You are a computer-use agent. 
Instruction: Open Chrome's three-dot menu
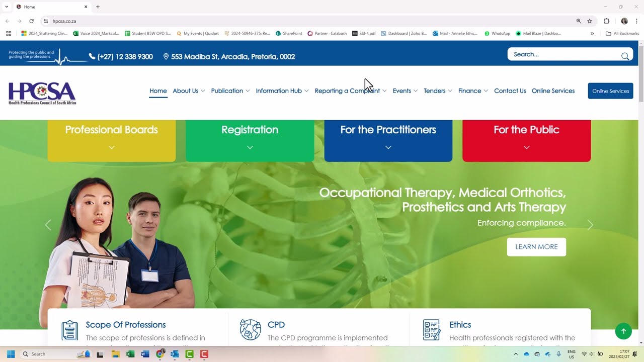(x=636, y=21)
